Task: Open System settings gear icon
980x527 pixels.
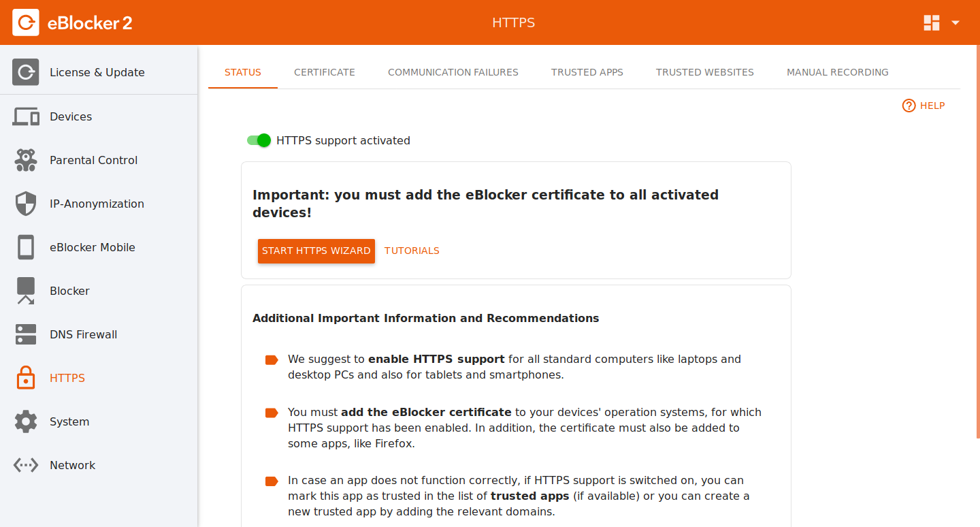Action: pyautogui.click(x=26, y=421)
